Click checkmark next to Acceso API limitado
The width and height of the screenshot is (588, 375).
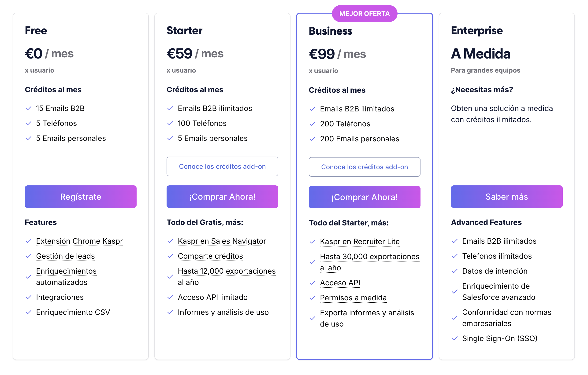point(170,297)
